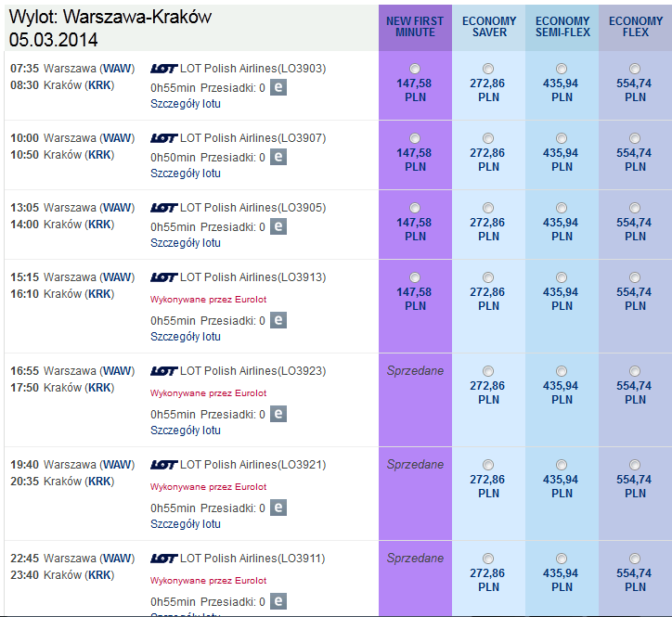Select Economy Saver fare for 15:15 flight

(x=488, y=277)
